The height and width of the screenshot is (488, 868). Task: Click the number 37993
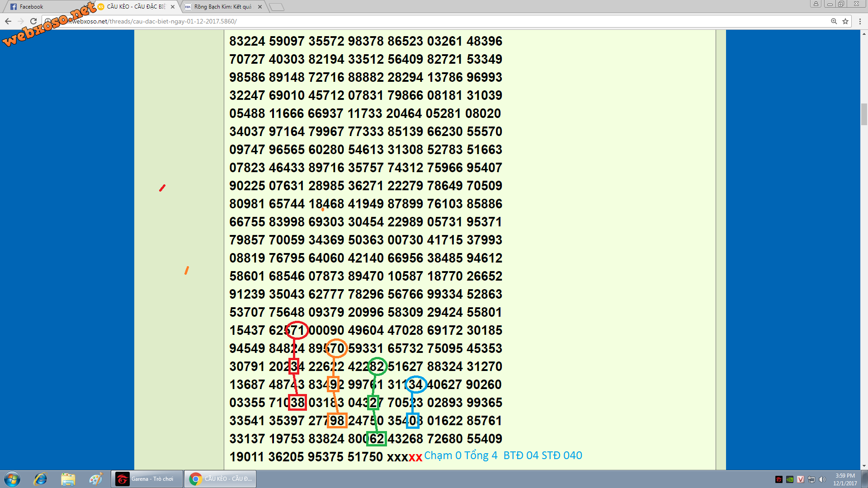[x=485, y=240]
